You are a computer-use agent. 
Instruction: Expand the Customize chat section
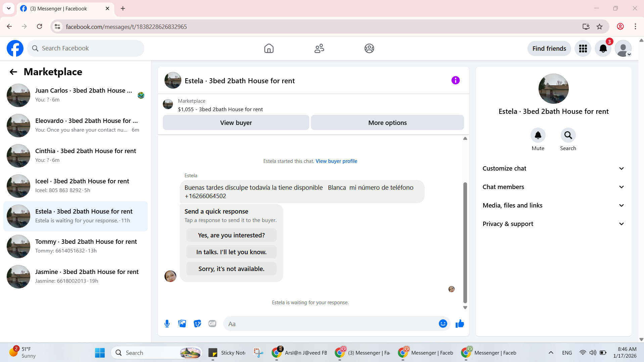tap(554, 169)
